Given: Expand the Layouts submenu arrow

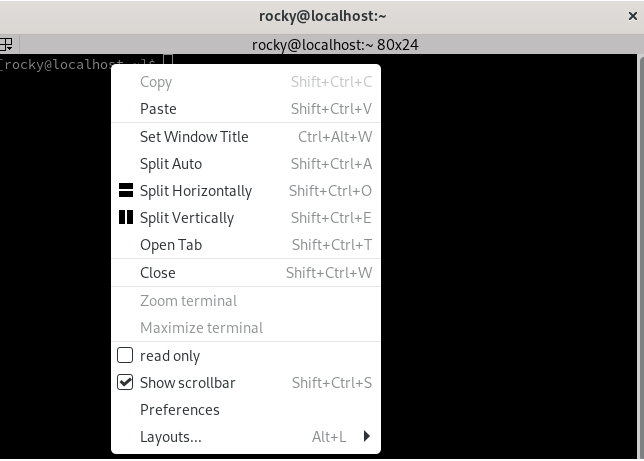Looking at the screenshot, I should tap(367, 437).
